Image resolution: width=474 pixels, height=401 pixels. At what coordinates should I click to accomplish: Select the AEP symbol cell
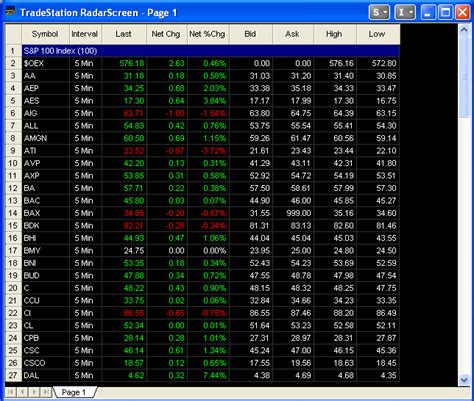(45, 88)
